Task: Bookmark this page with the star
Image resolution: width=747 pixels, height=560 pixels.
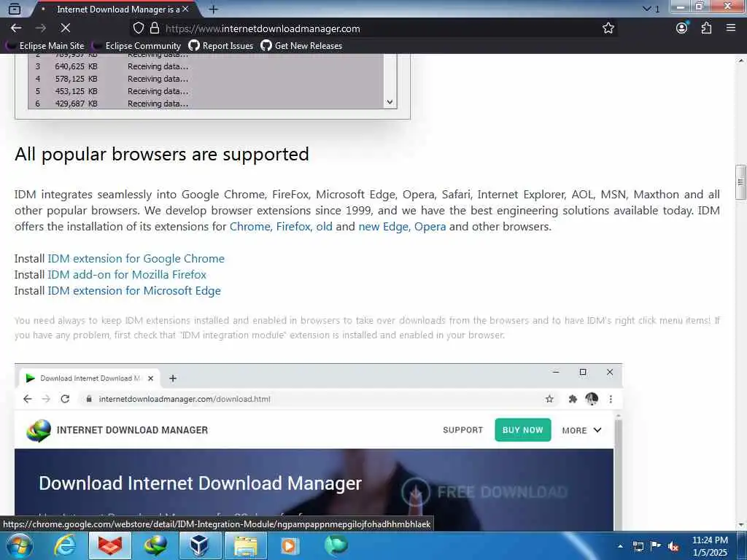Action: 608,28
